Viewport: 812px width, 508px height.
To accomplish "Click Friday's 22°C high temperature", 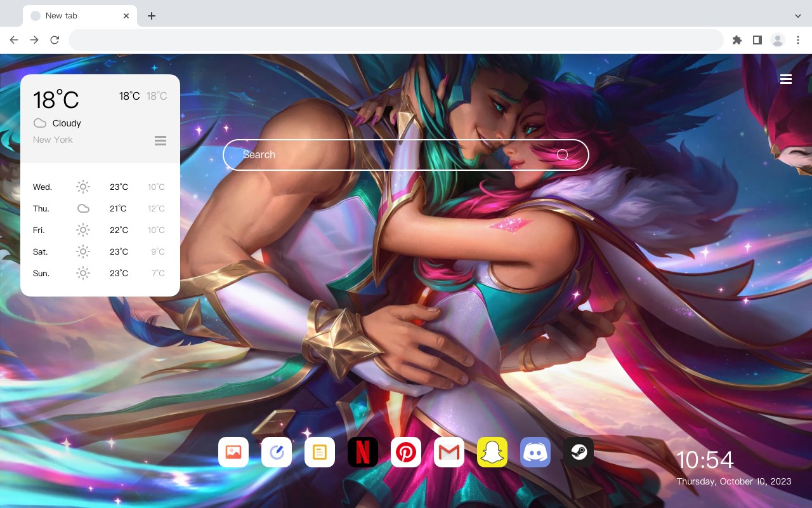I will point(119,231).
